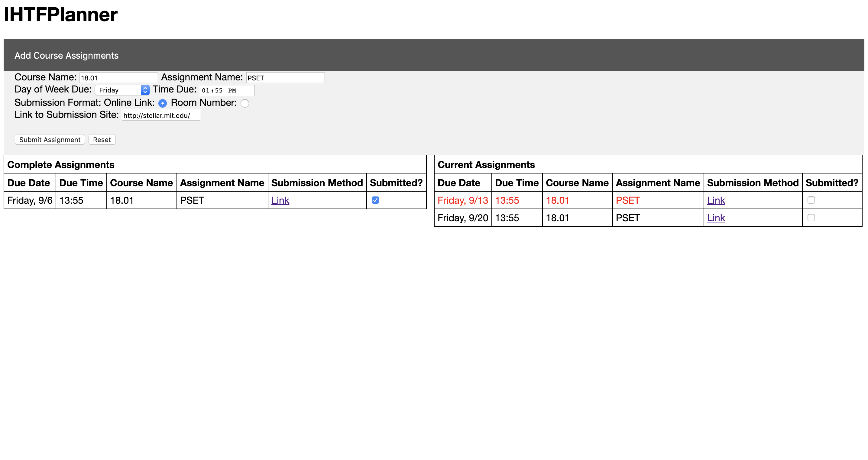This screenshot has width=868, height=460.
Task: Click the red Friday, 9/13 due date cell
Action: click(462, 200)
